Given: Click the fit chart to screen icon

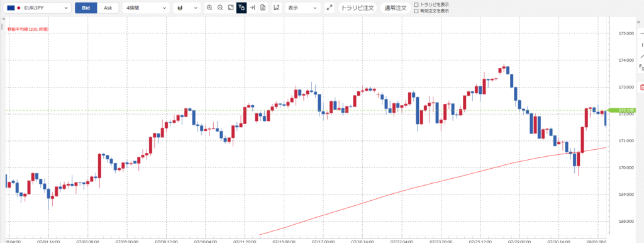Looking at the screenshot, I should [x=231, y=8].
